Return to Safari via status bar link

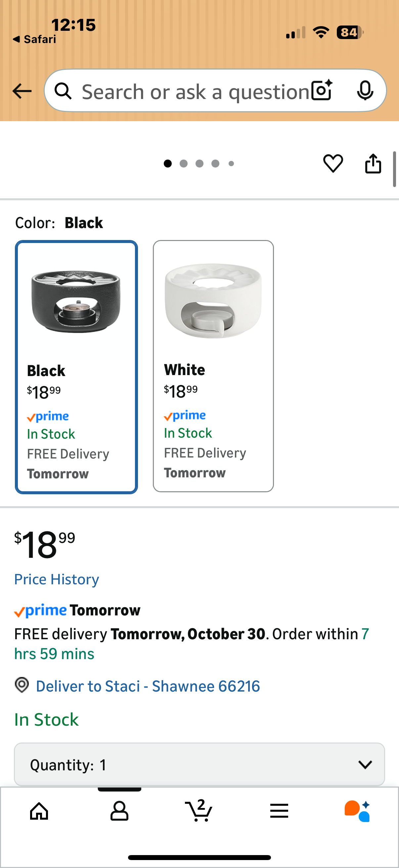tap(35, 39)
